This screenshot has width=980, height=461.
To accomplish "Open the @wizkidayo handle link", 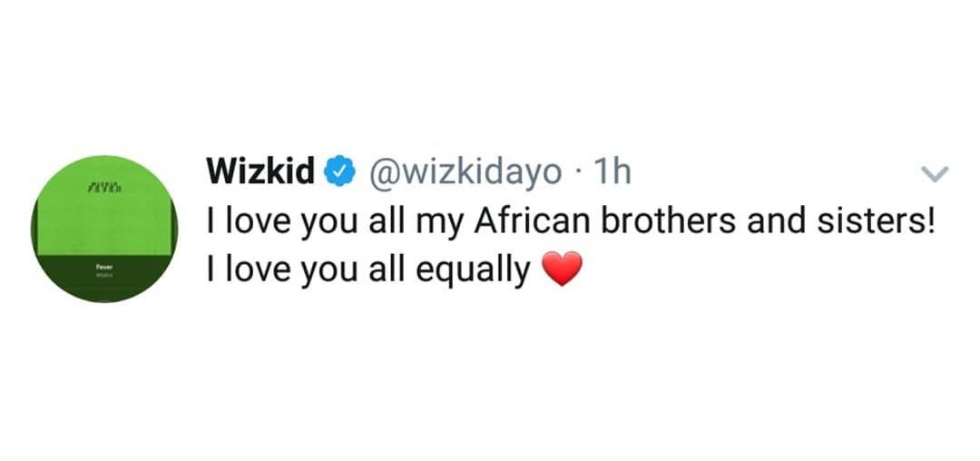I will [x=464, y=171].
